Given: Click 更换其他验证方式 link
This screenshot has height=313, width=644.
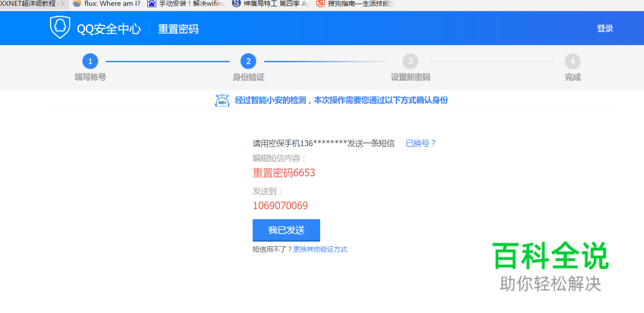Looking at the screenshot, I should 320,249.
